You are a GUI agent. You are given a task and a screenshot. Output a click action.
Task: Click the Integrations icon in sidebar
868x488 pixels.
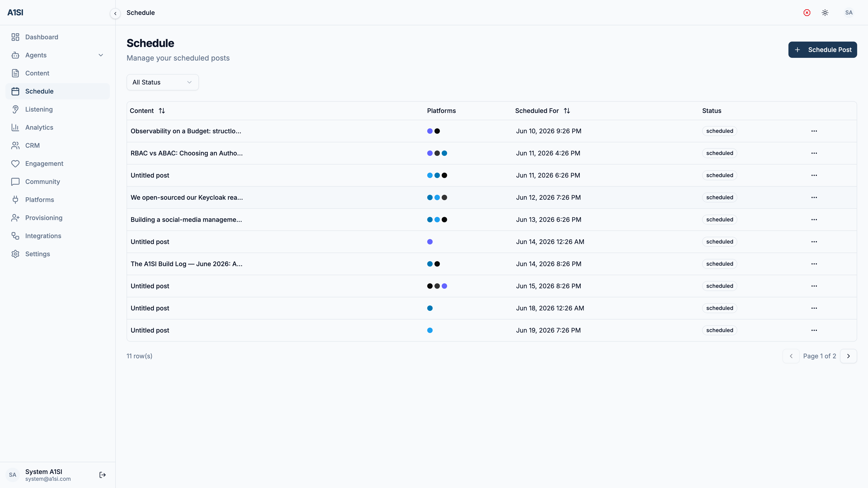point(15,236)
